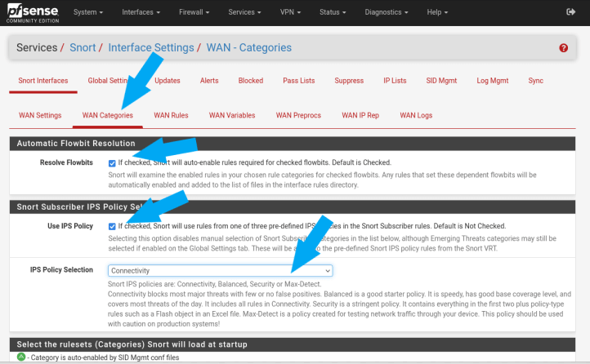Click the IPS Policy Selection label
Image resolution: width=590 pixels, height=364 pixels.
(x=61, y=269)
